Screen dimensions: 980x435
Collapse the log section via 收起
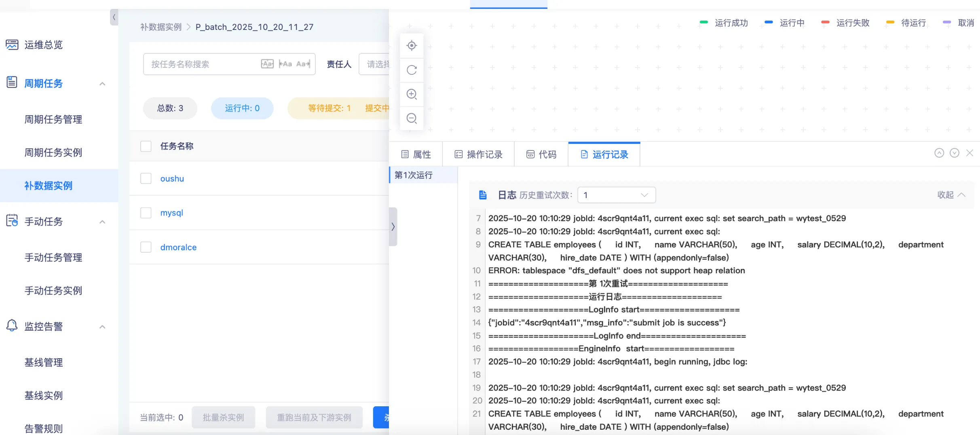pyautogui.click(x=951, y=195)
